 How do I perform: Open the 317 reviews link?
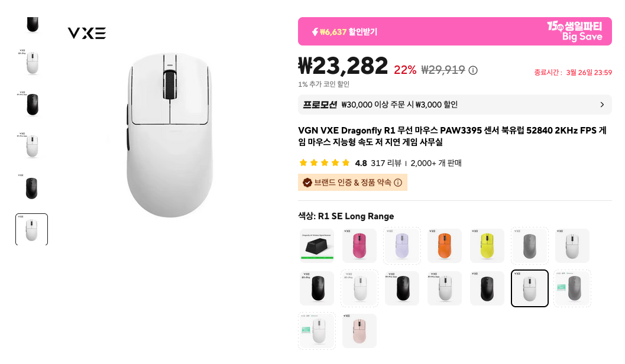(x=386, y=163)
